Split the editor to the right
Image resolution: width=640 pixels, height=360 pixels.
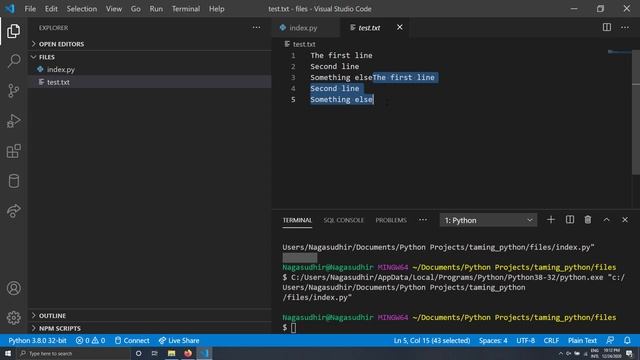607,27
